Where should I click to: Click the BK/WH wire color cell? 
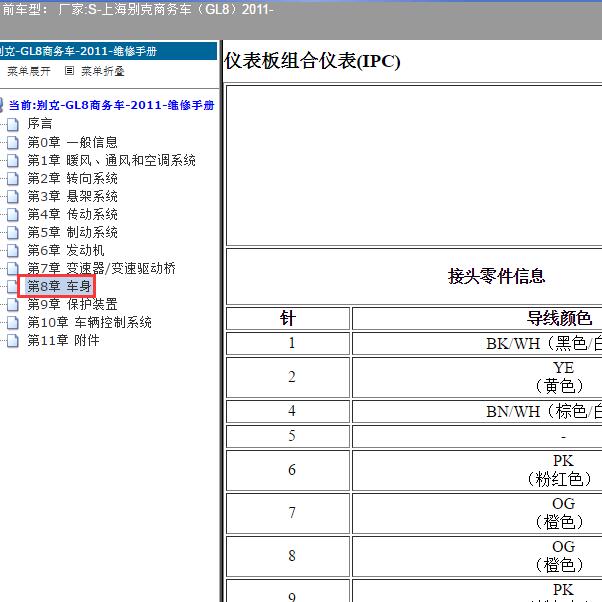pyautogui.click(x=477, y=343)
